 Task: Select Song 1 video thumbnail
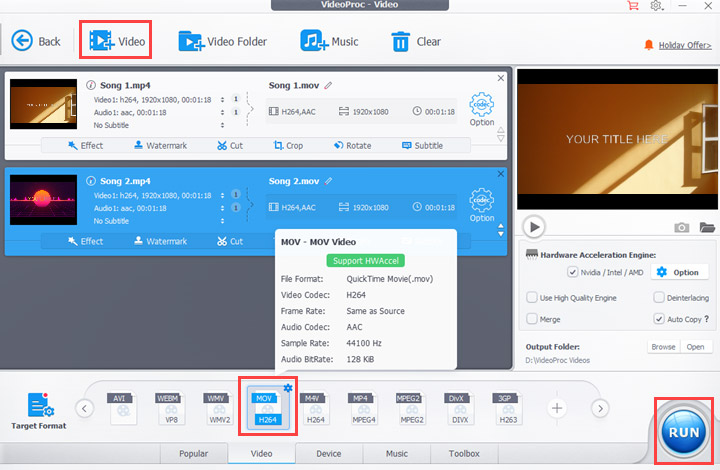pos(44,104)
